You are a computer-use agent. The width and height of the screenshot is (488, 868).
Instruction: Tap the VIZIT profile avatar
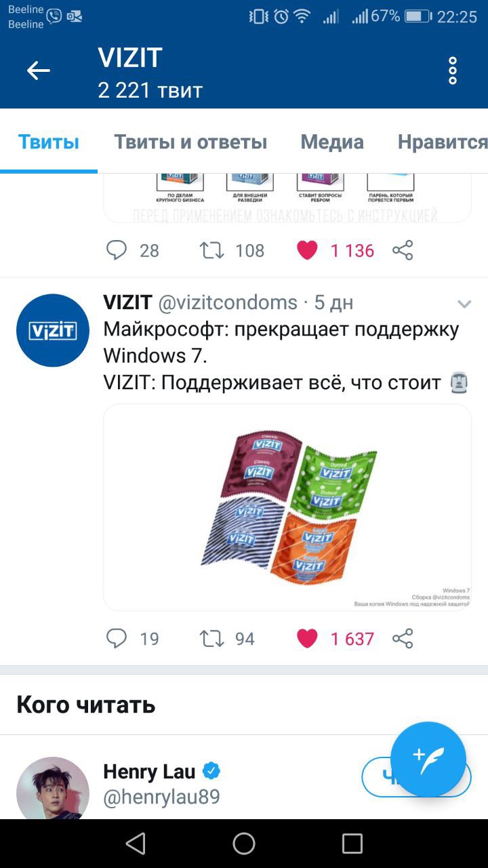53,330
